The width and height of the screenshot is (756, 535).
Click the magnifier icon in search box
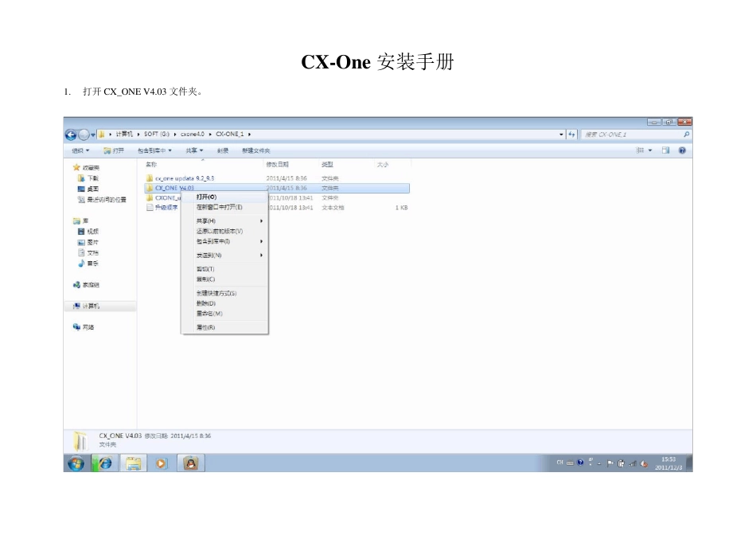pos(686,135)
